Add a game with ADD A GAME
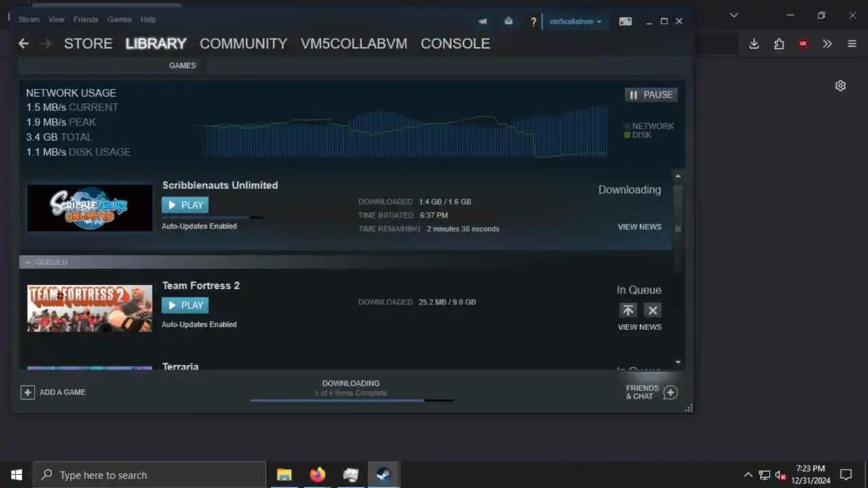This screenshot has width=868, height=488. [53, 392]
